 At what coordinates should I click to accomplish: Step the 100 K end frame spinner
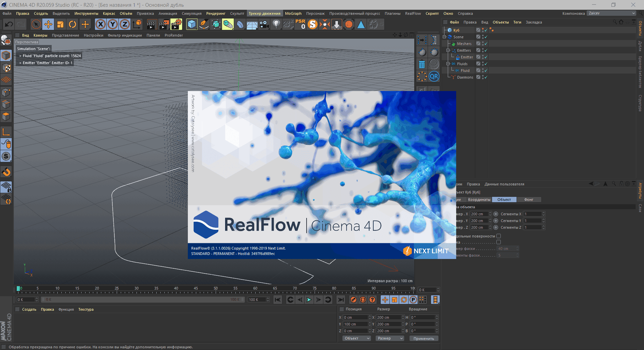click(268, 300)
